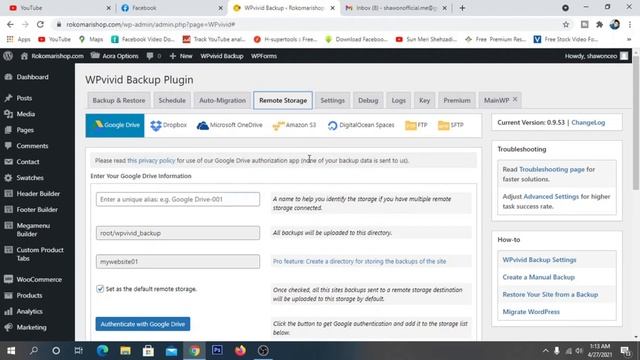Focus the unique alias input field
640x360 pixels.
pyautogui.click(x=178, y=199)
